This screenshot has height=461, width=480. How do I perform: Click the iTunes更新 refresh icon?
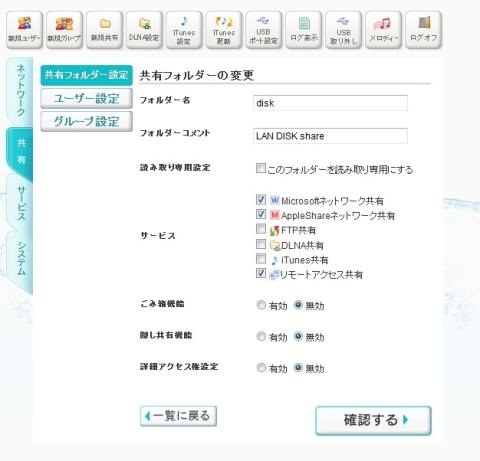[224, 30]
